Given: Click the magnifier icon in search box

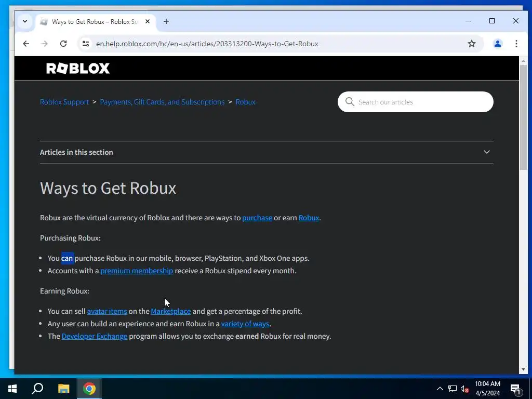Looking at the screenshot, I should (x=350, y=102).
